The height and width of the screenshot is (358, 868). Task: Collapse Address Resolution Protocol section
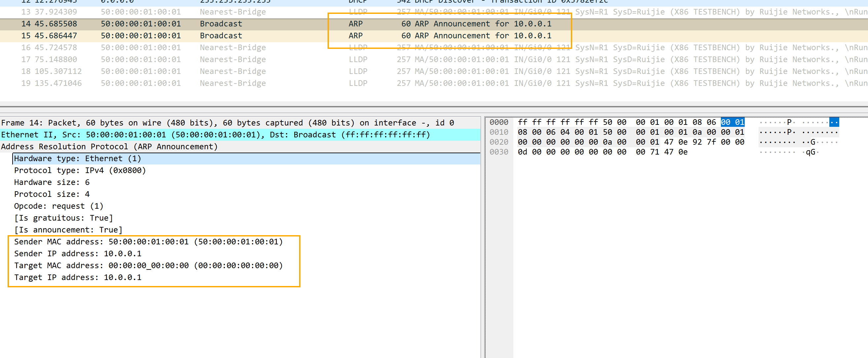[109, 147]
